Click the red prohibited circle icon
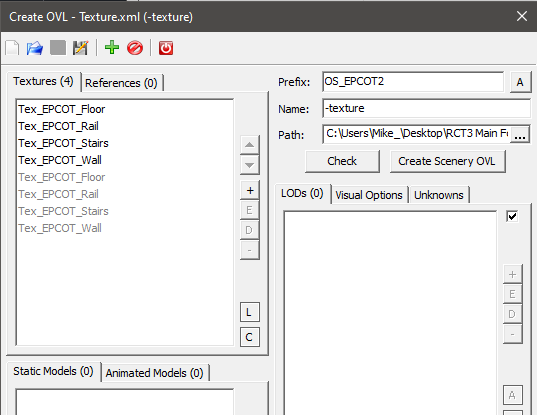This screenshot has width=537, height=415. point(135,48)
